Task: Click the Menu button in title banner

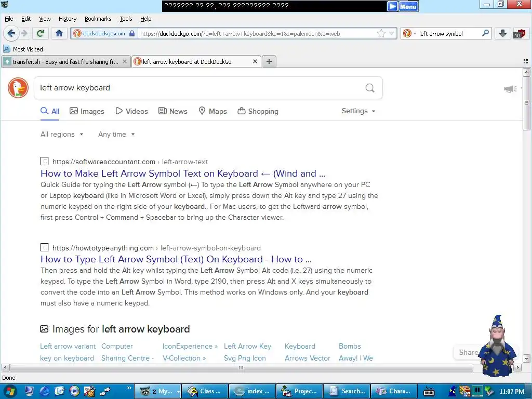Action: [x=408, y=6]
